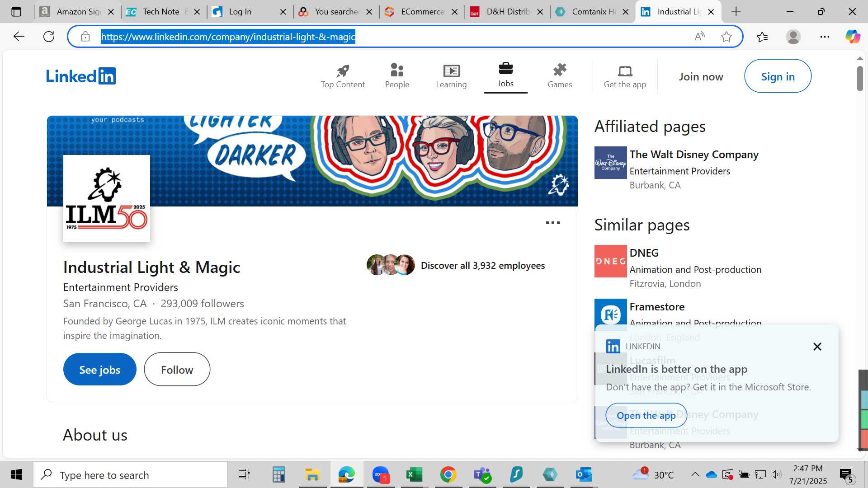Close the LinkedIn app popup
Viewport: 868px width, 488px height.
(x=817, y=347)
